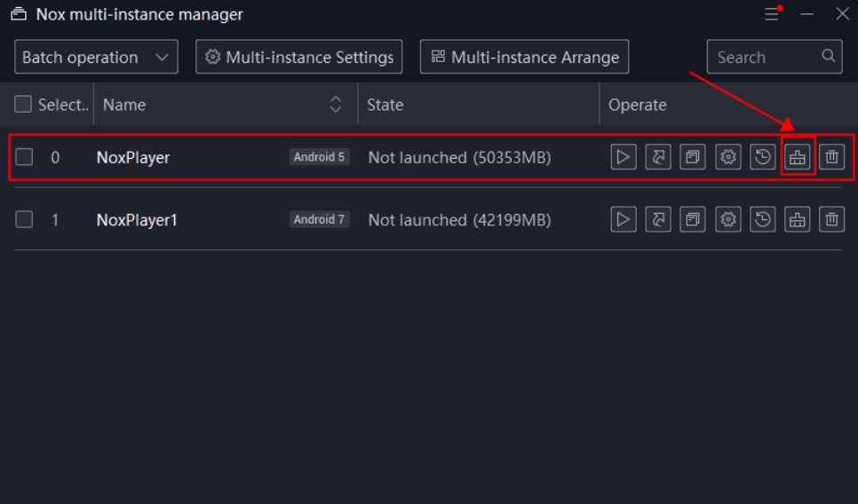Open Multi-instance Arrange
This screenshot has height=504, width=858.
(524, 57)
